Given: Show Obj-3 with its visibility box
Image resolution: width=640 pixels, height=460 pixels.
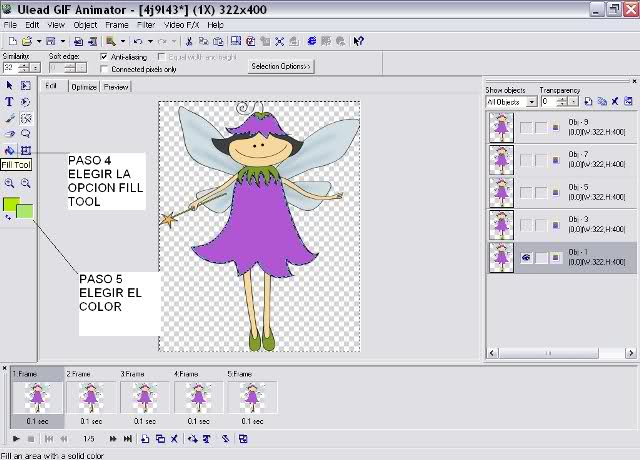Looking at the screenshot, I should [526, 225].
